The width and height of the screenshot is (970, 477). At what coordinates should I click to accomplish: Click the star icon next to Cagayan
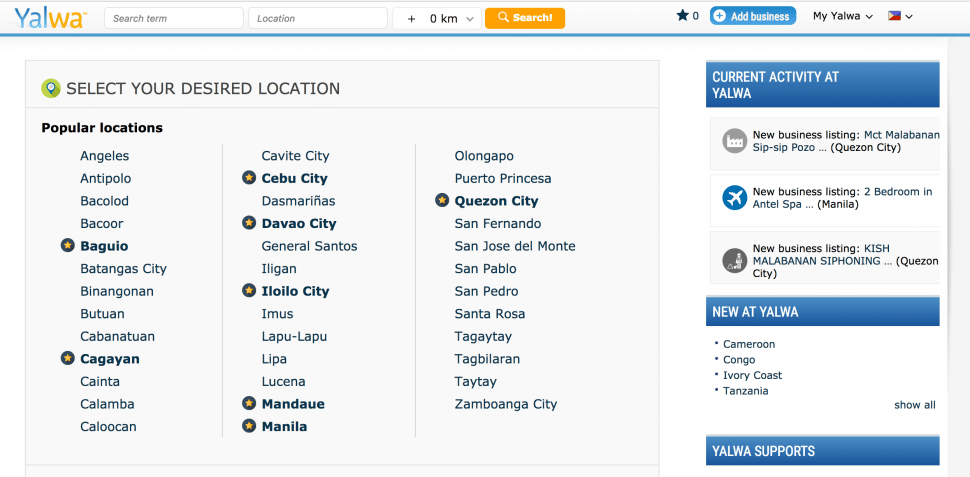pyautogui.click(x=67, y=358)
